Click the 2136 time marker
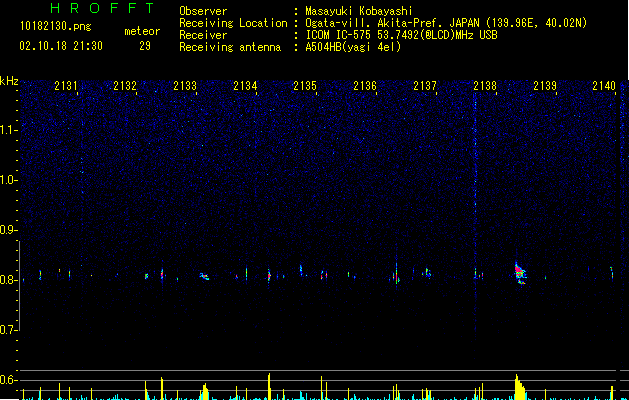This screenshot has height=400, width=629. (x=365, y=86)
